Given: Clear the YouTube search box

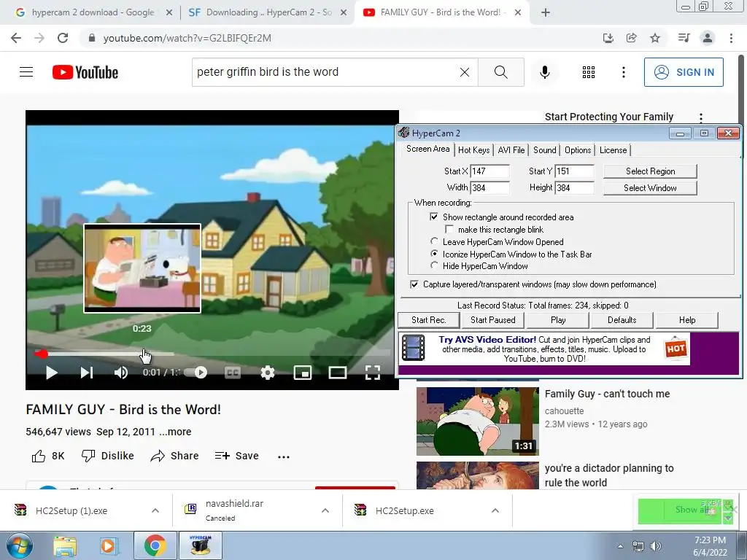Looking at the screenshot, I should (x=465, y=72).
